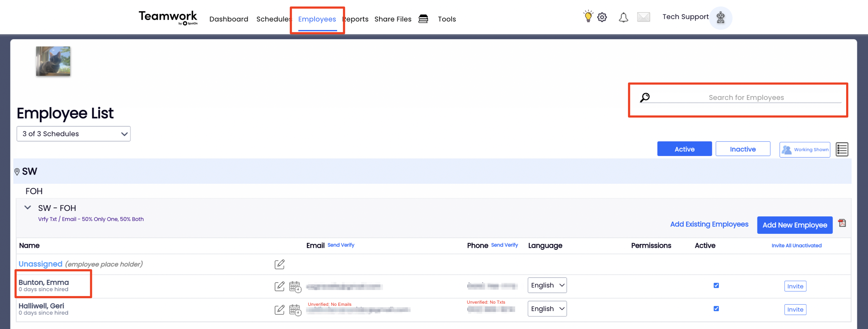
Task: Show Inactive employees
Action: pos(743,149)
